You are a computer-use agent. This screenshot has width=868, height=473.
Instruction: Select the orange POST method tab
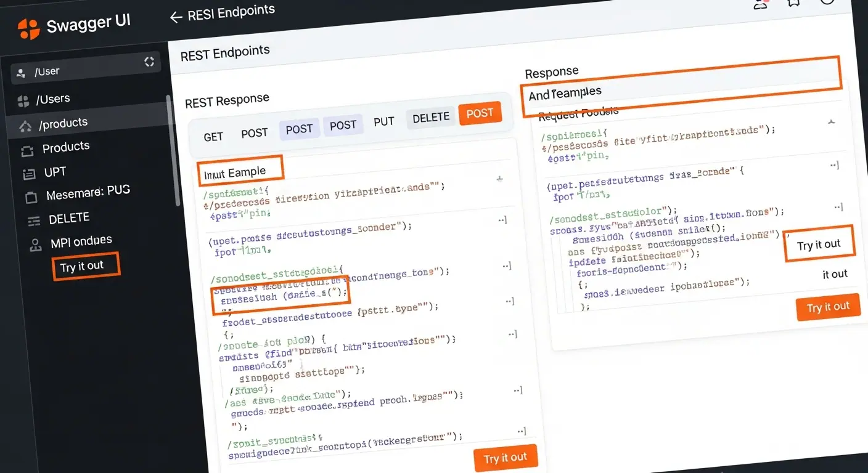tap(480, 113)
